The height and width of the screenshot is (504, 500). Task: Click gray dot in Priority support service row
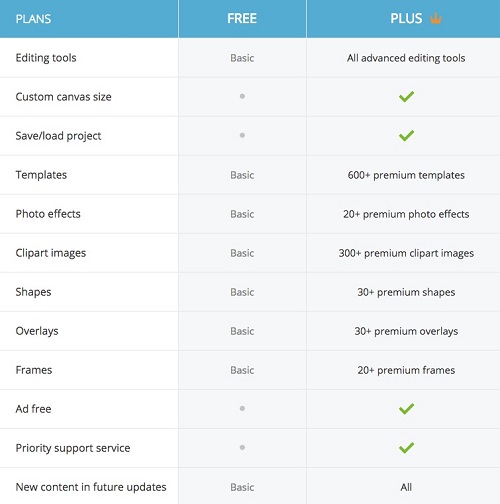[x=242, y=447]
